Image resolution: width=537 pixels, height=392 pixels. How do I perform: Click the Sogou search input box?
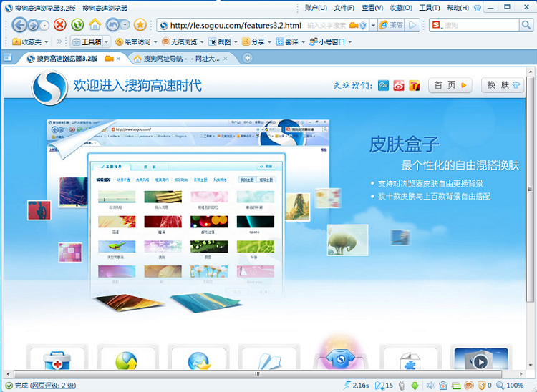[481, 25]
